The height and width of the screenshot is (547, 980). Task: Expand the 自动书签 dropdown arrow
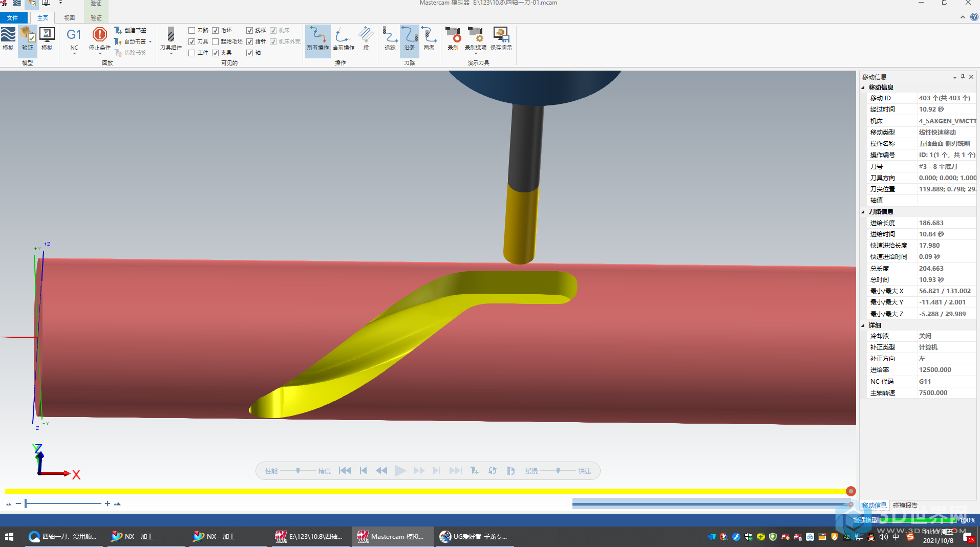pos(150,41)
